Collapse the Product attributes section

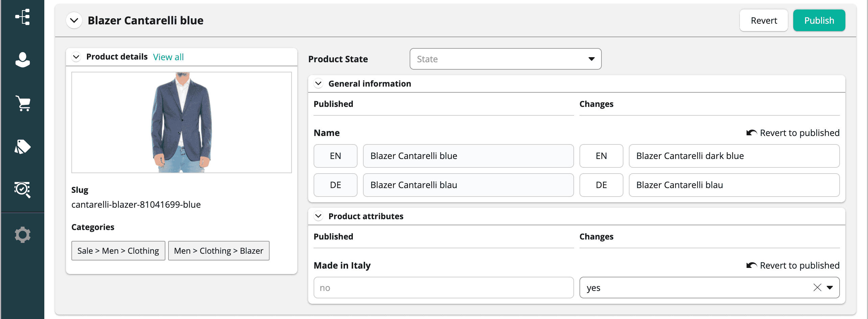pos(318,216)
